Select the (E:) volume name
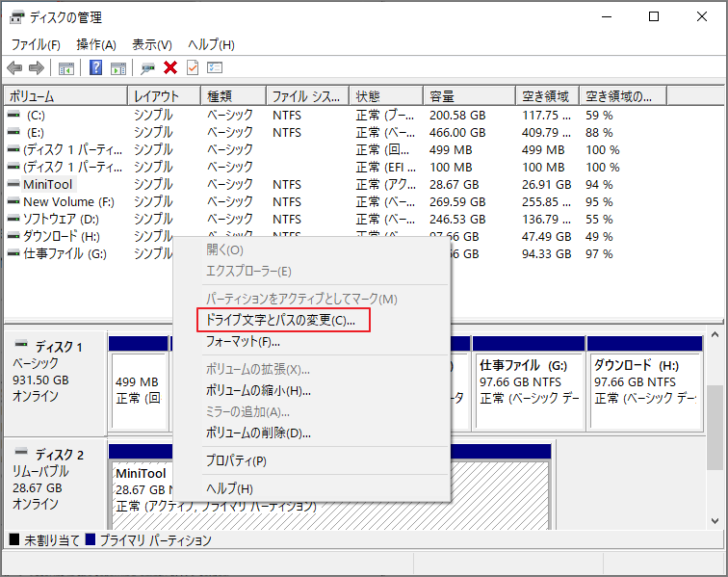This screenshot has height=577, width=728. [36, 132]
